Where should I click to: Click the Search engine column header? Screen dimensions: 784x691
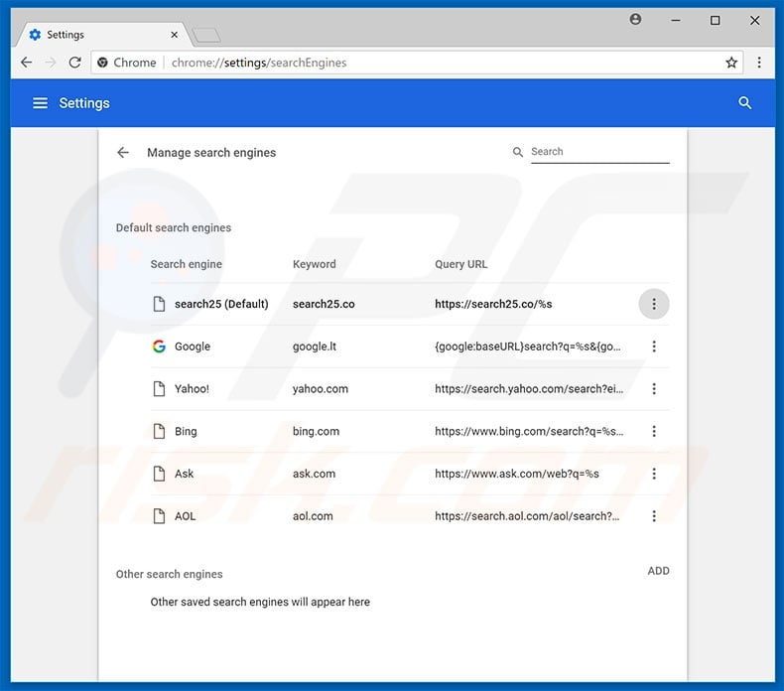[186, 264]
